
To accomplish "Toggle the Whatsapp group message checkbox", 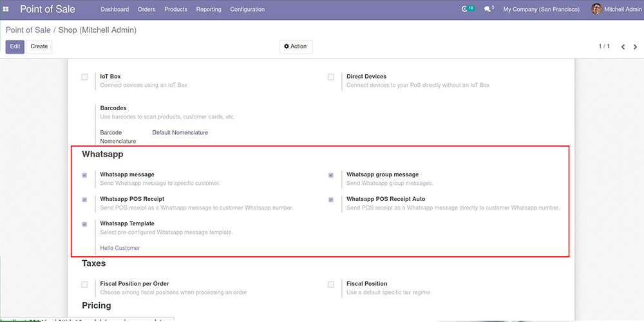I will tap(331, 175).
